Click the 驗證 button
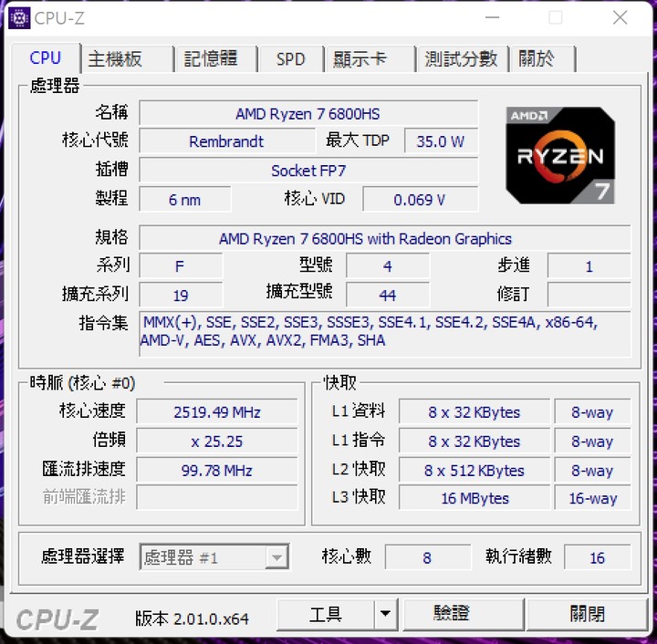Image resolution: width=657 pixels, height=644 pixels. pos(463,614)
